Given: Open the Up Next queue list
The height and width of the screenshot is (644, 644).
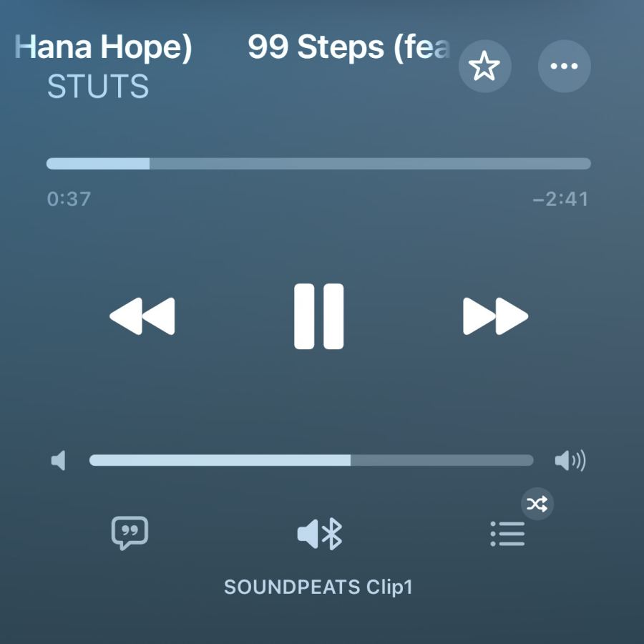Looking at the screenshot, I should (x=507, y=534).
